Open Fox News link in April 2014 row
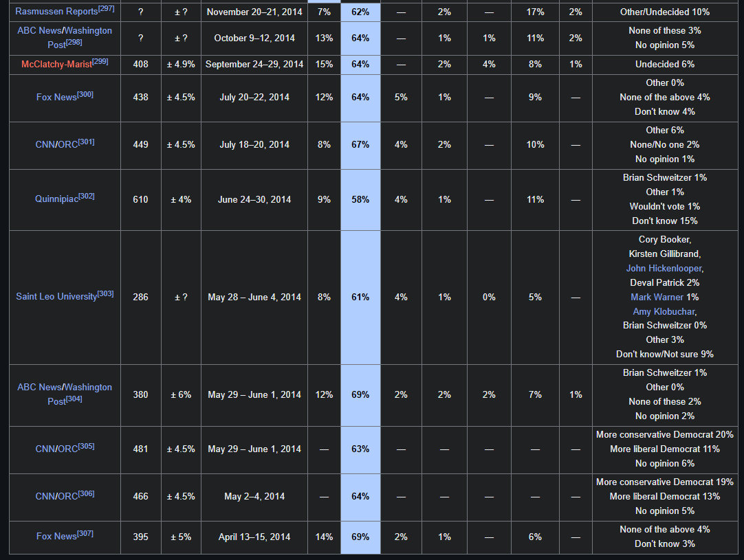This screenshot has height=560, width=744. coord(56,536)
